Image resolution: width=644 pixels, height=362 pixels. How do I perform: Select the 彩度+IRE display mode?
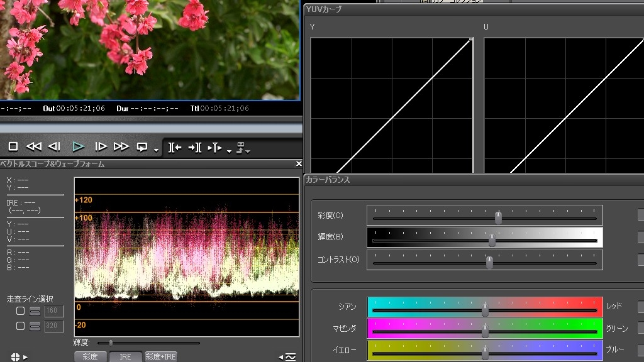click(161, 356)
